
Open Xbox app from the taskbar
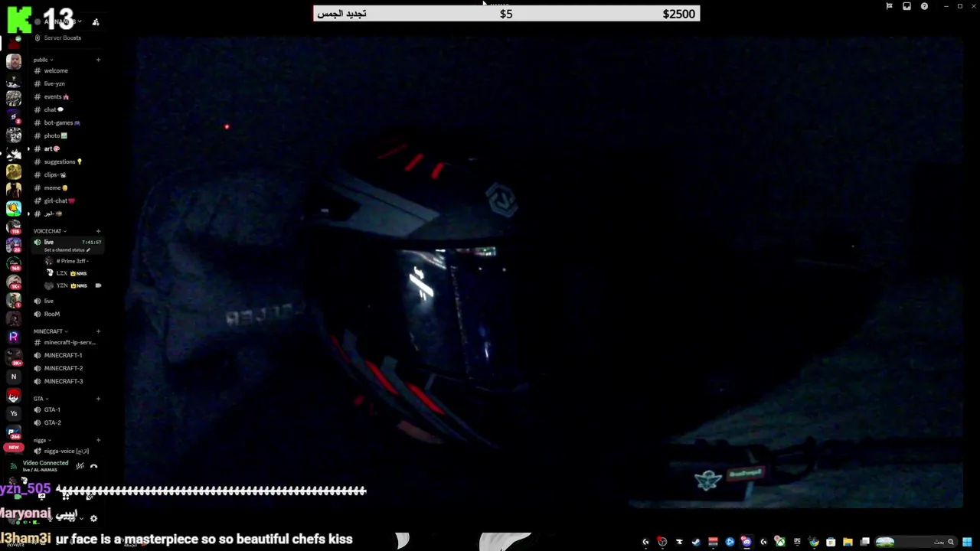click(780, 542)
